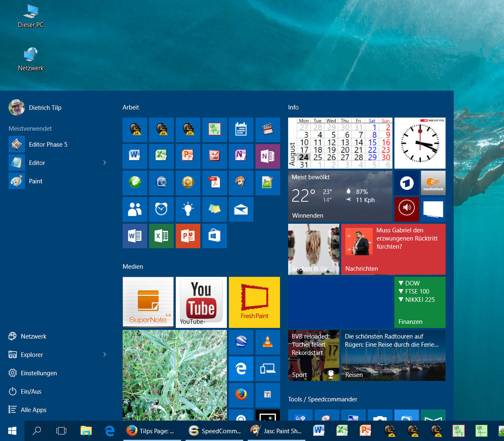The width and height of the screenshot is (504, 441).
Task: Show Alle Apps list
Action: tap(34, 410)
